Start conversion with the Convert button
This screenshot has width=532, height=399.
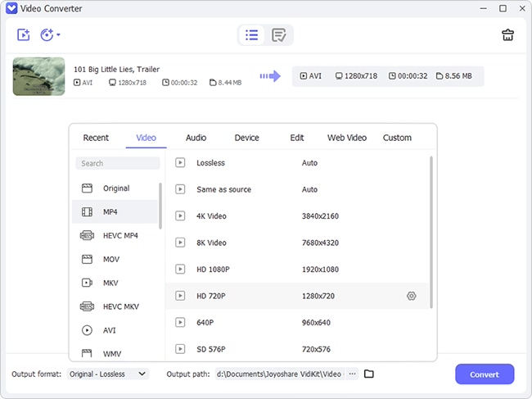point(485,374)
